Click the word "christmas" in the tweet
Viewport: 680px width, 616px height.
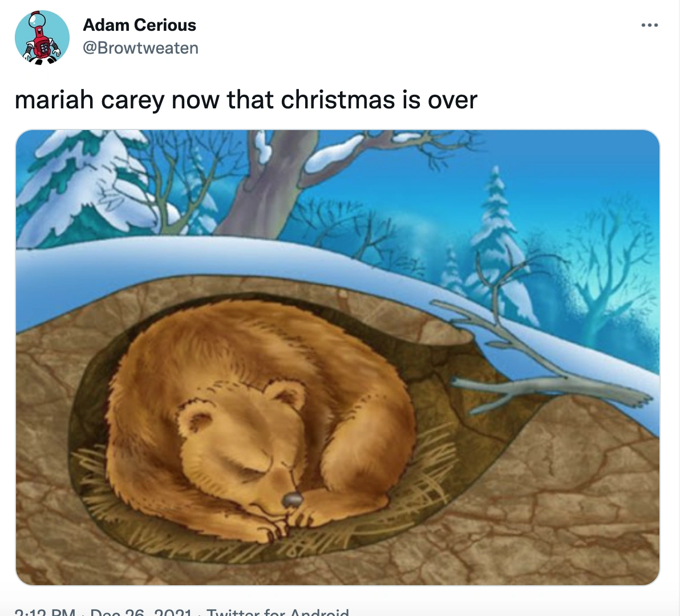coord(337,100)
